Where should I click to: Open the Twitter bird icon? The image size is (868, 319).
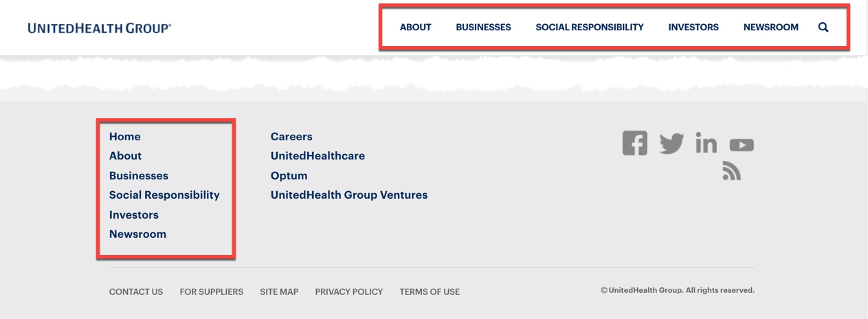pos(671,143)
